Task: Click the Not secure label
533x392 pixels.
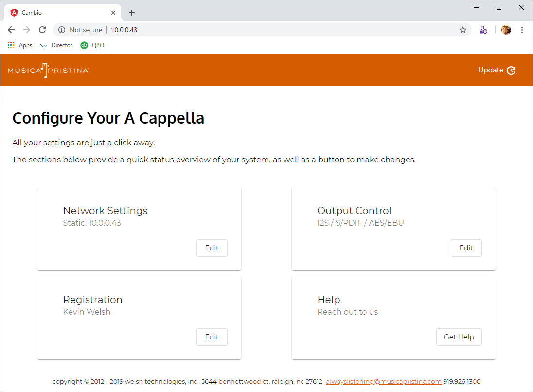Action: click(x=86, y=30)
